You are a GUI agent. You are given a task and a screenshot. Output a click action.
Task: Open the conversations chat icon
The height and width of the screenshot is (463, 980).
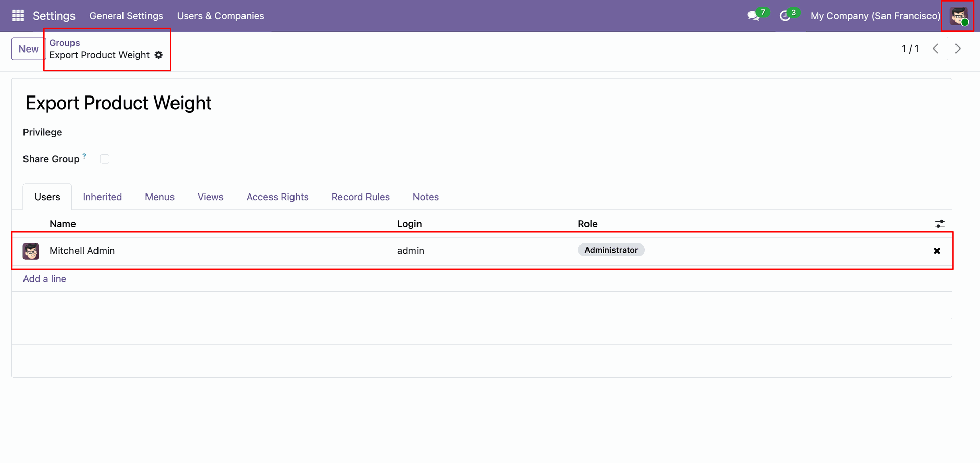pyautogui.click(x=753, y=16)
